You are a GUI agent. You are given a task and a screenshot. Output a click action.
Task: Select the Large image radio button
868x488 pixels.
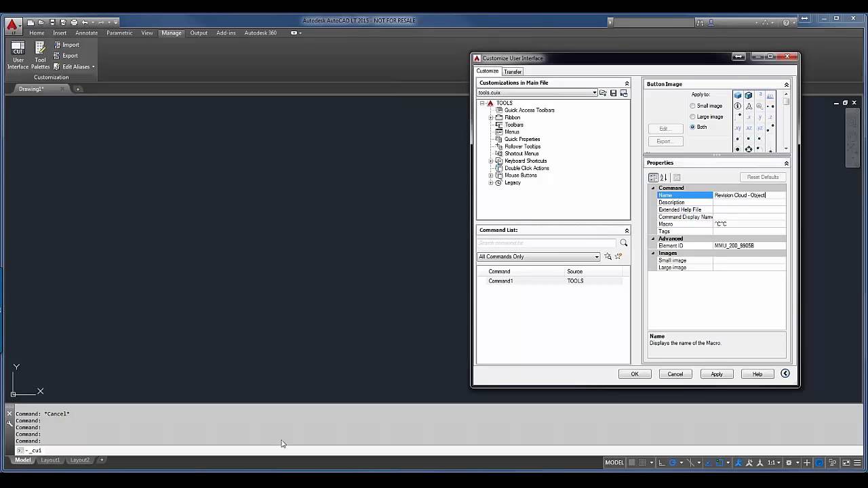coord(692,117)
